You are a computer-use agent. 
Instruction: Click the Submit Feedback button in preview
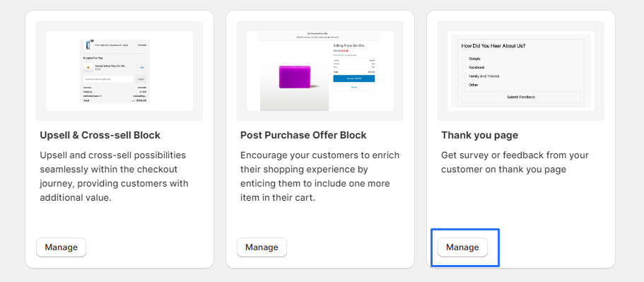tap(521, 97)
